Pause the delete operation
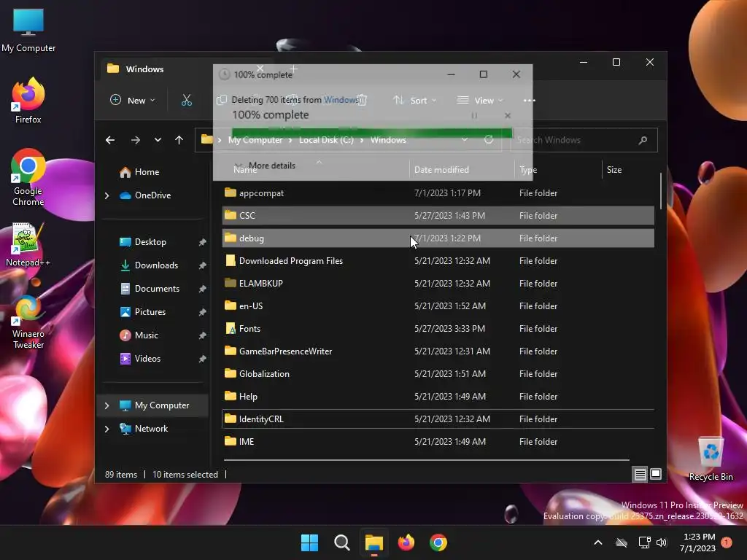 click(x=474, y=116)
